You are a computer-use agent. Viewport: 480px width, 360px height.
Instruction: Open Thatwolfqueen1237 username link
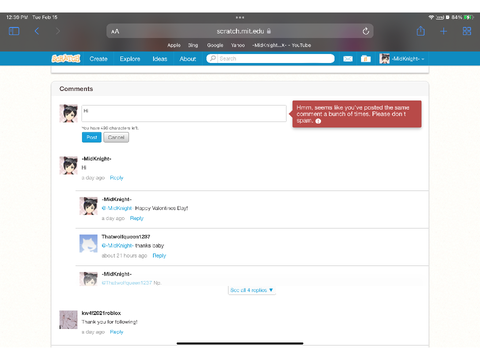tap(126, 237)
